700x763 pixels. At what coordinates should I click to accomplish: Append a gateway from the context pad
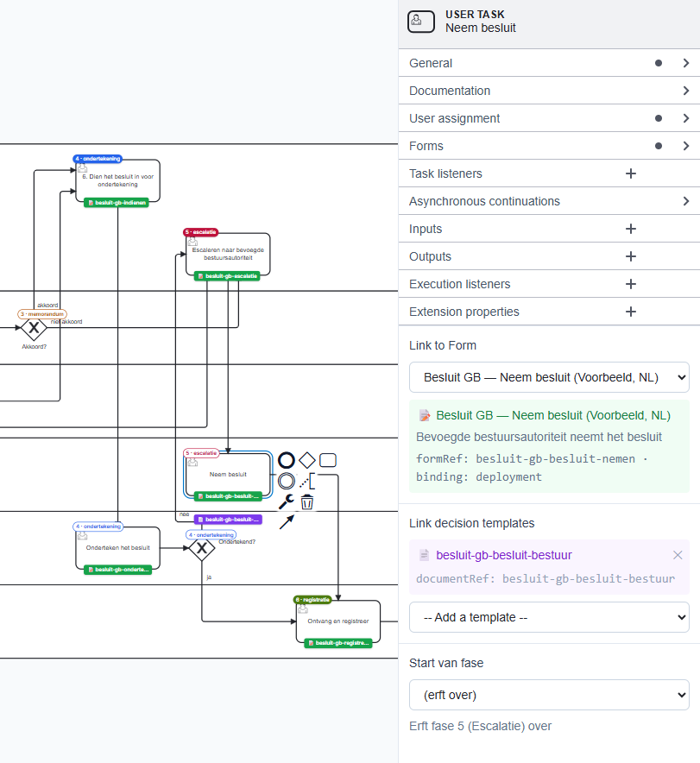click(307, 460)
